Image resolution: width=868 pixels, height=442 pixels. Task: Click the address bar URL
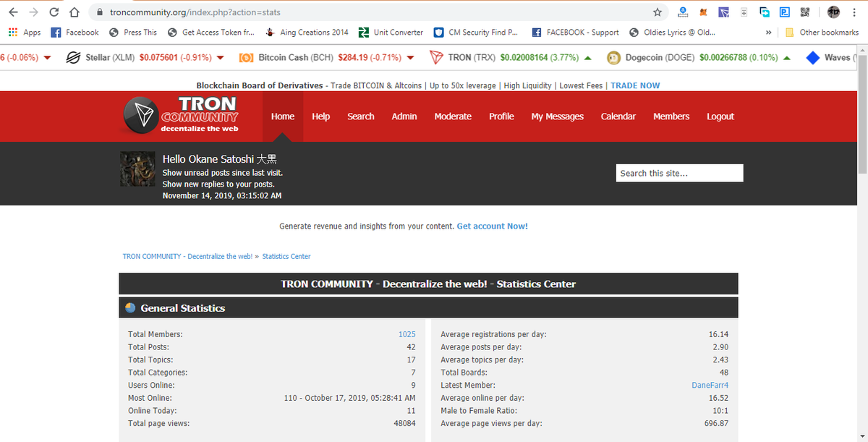click(195, 12)
